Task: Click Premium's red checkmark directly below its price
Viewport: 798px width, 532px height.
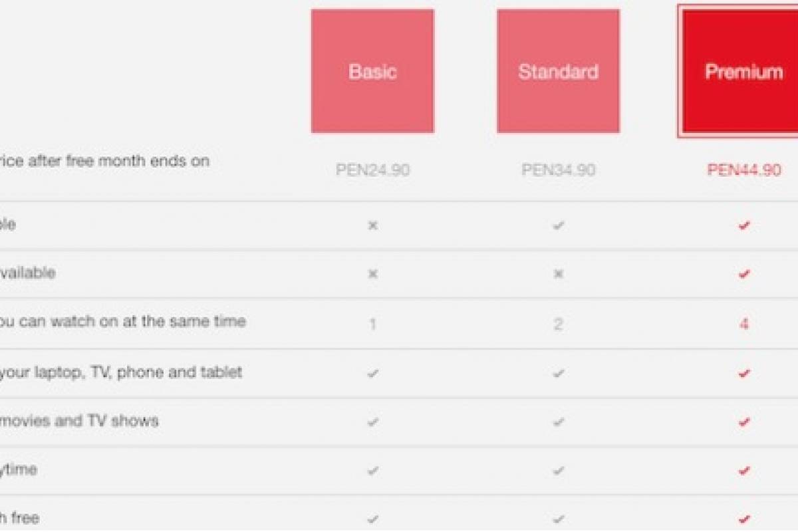Action: tap(744, 225)
